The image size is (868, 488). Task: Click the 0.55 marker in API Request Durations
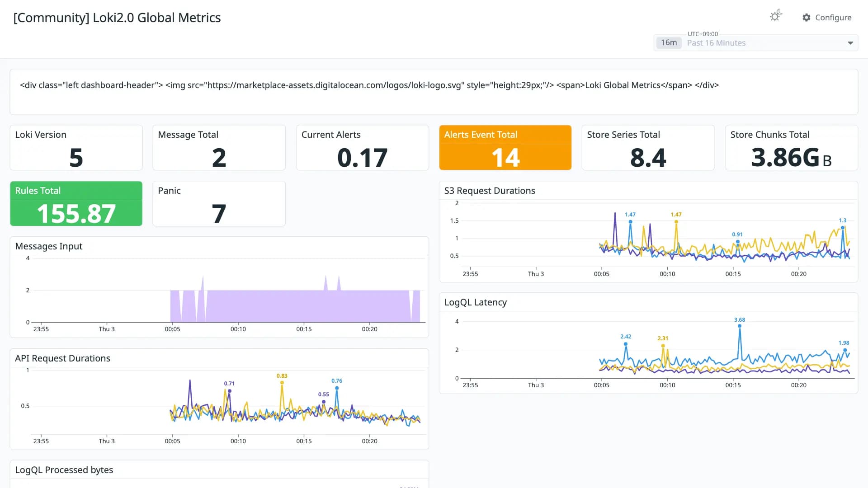[324, 402]
